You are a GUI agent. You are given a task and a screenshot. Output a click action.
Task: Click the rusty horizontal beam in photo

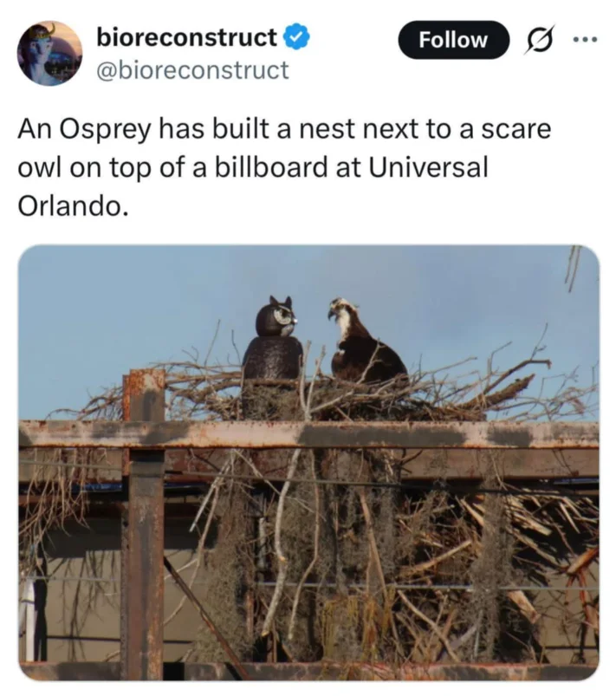pos(309,434)
